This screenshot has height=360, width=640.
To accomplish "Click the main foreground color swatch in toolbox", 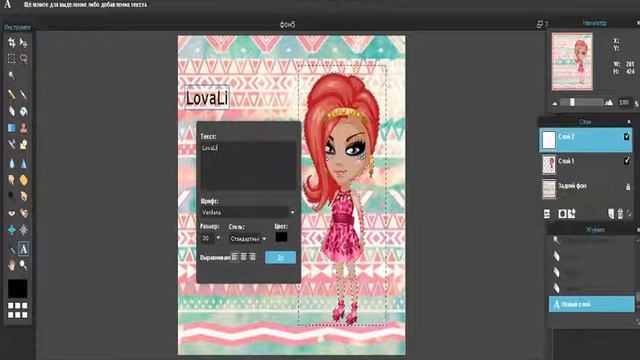I will [18, 289].
